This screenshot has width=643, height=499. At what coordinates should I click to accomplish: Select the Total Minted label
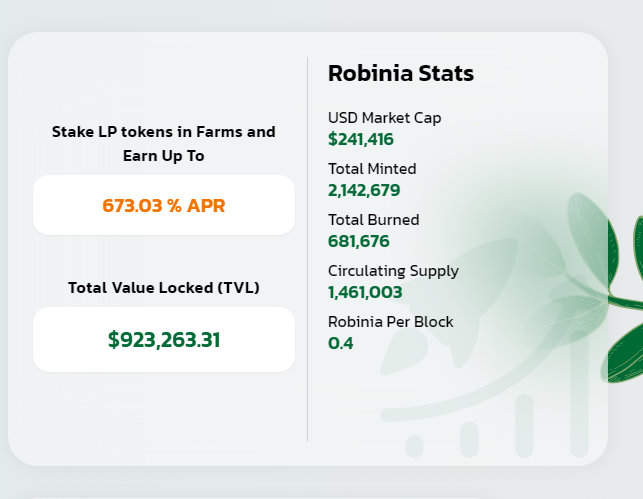pyautogui.click(x=372, y=169)
